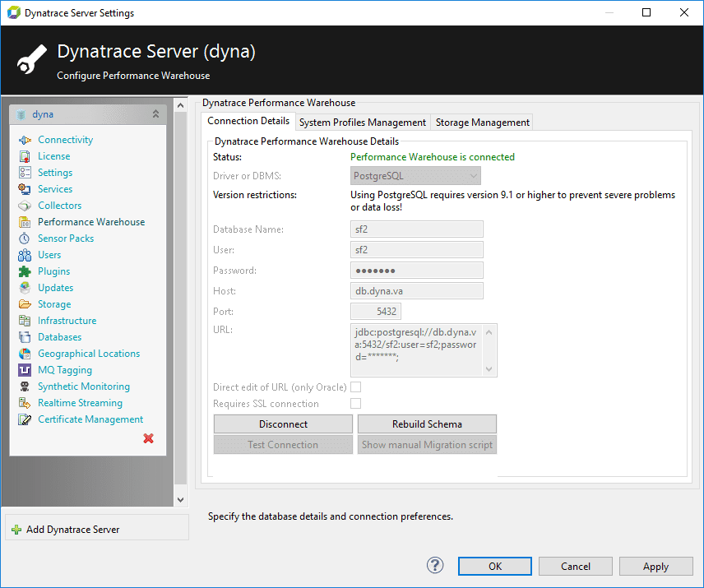Click the 'Performance Warehouse is connected' status text
The height and width of the screenshot is (588, 704).
coord(433,157)
